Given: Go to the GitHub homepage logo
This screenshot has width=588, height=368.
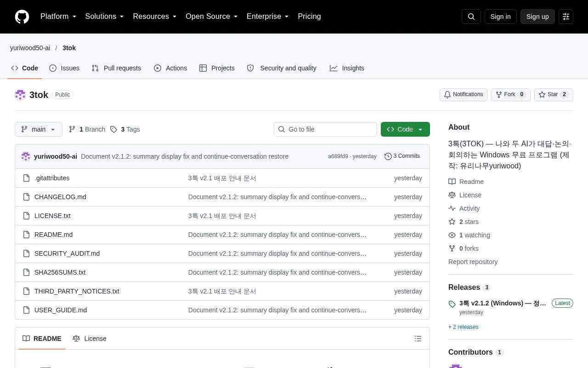Looking at the screenshot, I should pyautogui.click(x=22, y=17).
